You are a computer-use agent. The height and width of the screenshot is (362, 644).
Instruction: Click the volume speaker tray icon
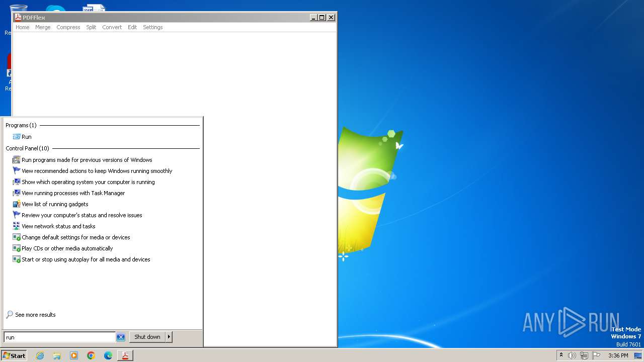[572, 355]
